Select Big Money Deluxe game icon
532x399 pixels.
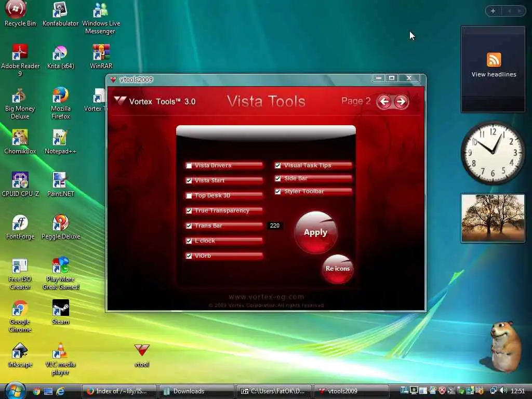click(x=20, y=103)
